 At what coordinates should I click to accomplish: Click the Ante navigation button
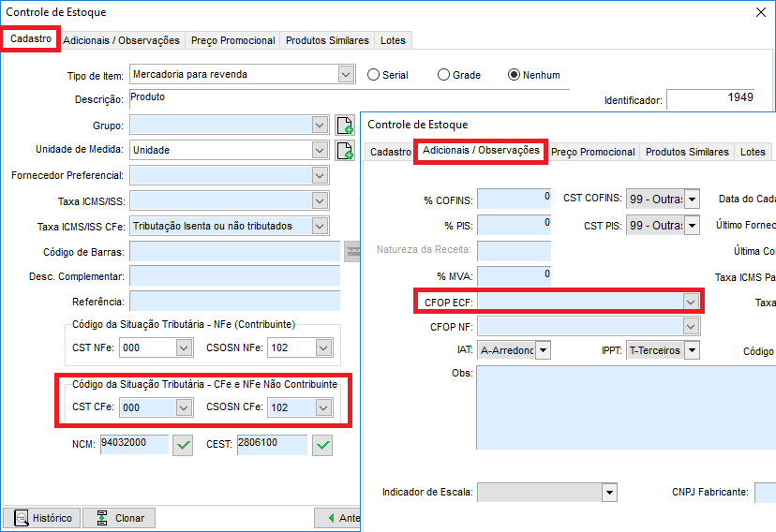[339, 518]
